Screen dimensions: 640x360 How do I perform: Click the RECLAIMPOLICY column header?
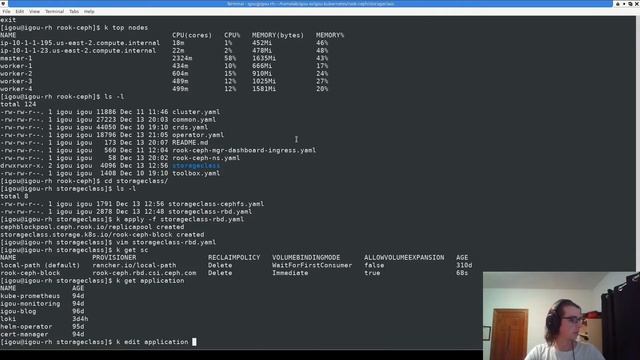(234, 258)
